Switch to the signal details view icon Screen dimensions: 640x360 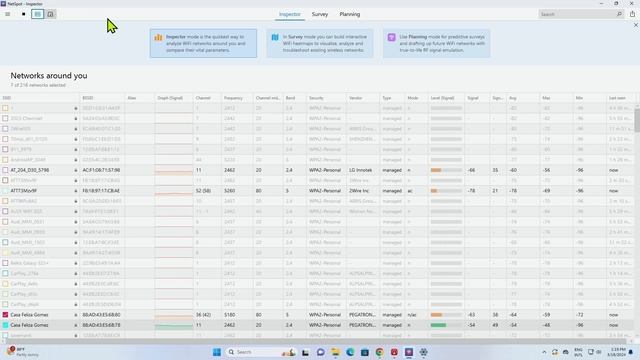coord(51,14)
